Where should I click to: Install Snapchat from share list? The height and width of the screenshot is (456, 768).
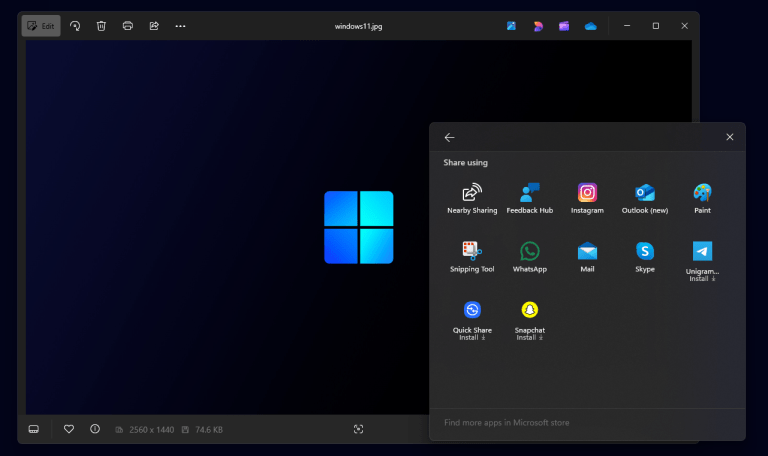click(x=529, y=320)
